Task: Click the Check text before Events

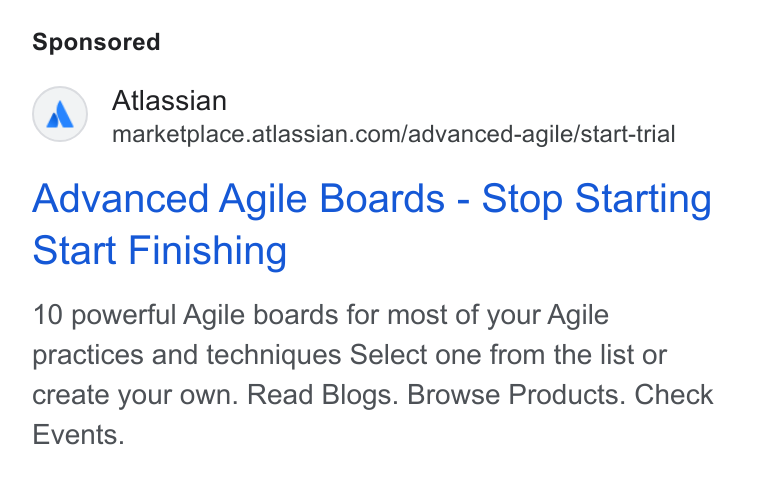Action: pos(674,395)
